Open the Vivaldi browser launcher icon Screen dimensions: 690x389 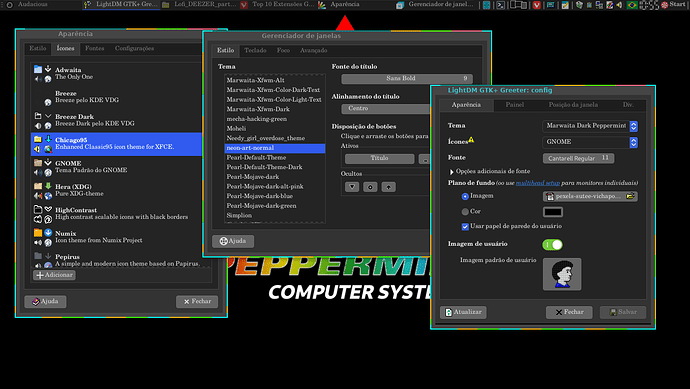pyautogui.click(x=537, y=5)
